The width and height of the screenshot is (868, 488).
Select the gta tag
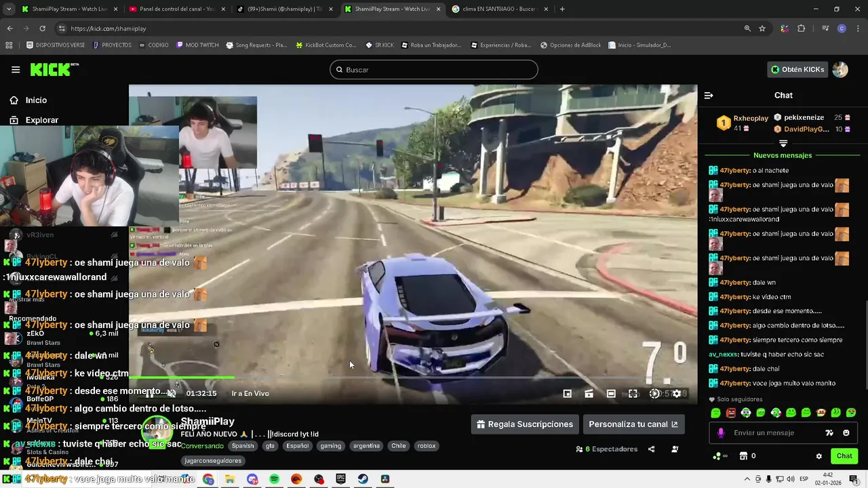[270, 446]
